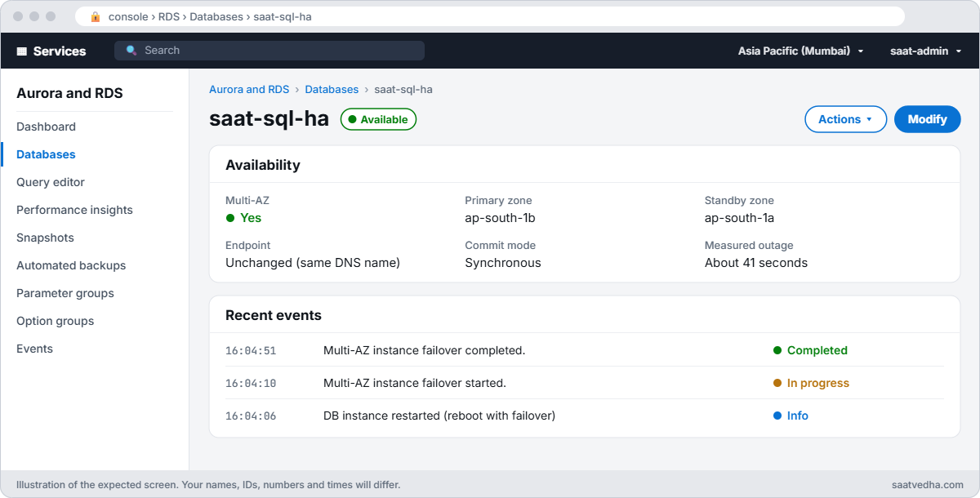The image size is (980, 498).
Task: Click the Available status badge
Action: pyautogui.click(x=378, y=119)
